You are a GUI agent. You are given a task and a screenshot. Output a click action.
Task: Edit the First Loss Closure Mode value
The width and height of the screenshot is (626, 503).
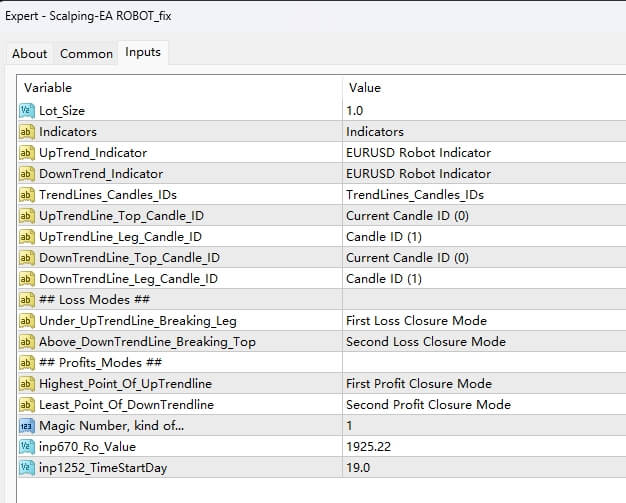[416, 320]
